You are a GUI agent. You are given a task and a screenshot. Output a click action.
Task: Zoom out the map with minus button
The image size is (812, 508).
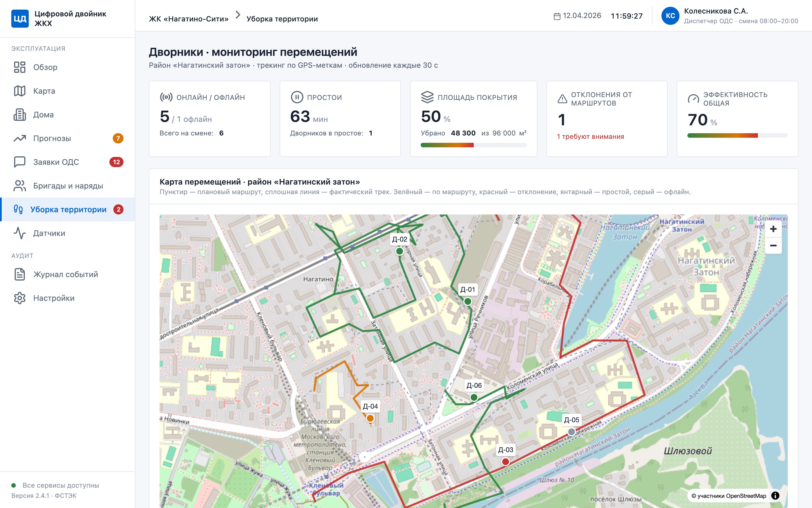[x=773, y=246]
